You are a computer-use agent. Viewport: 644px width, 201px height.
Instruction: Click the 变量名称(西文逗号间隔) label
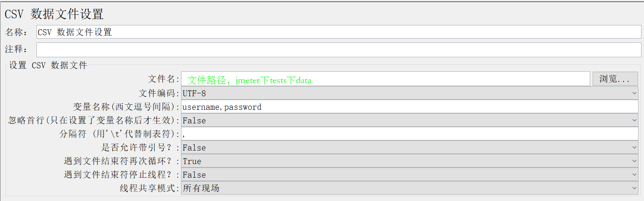point(126,107)
